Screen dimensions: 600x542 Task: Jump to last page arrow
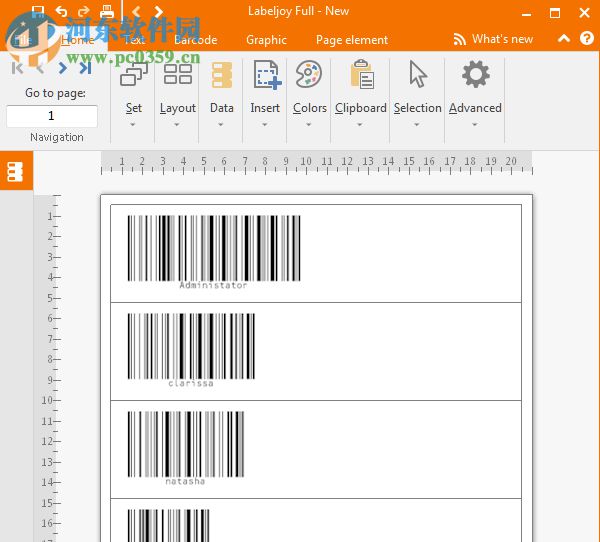(x=85, y=68)
